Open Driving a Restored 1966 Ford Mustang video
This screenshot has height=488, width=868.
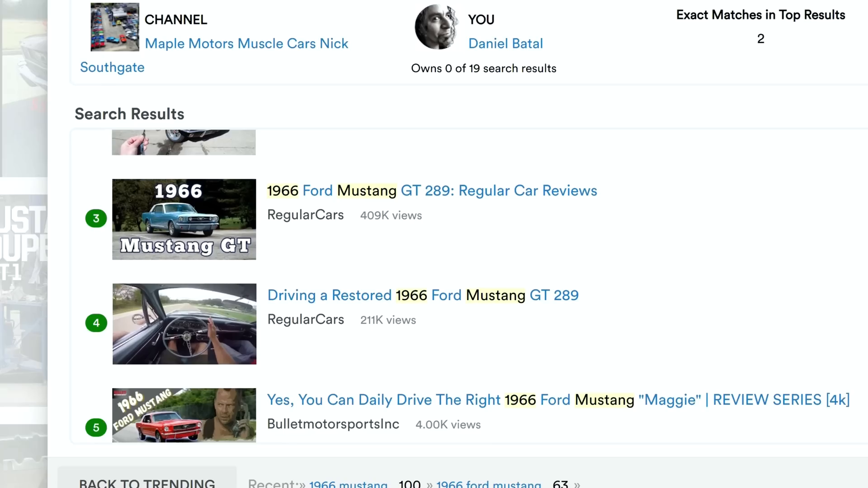click(423, 295)
